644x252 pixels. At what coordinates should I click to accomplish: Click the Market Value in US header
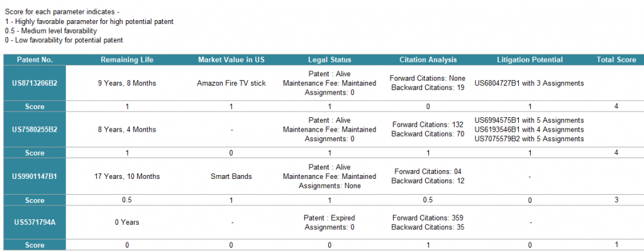click(x=231, y=60)
